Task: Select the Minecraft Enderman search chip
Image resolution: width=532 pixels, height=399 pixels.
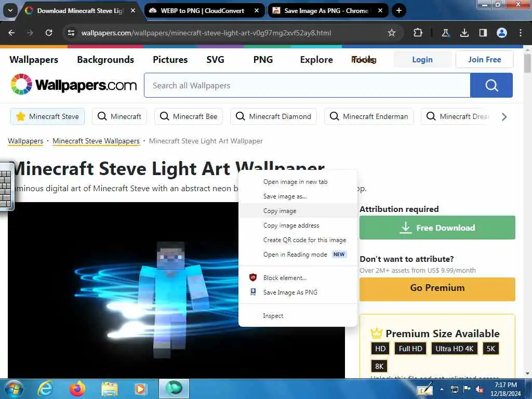Action: click(x=369, y=116)
